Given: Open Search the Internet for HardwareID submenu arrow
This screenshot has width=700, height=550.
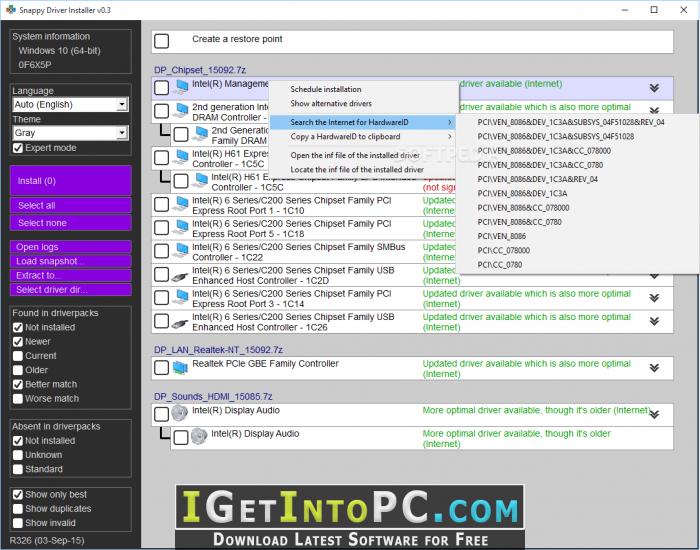Looking at the screenshot, I should [x=450, y=122].
